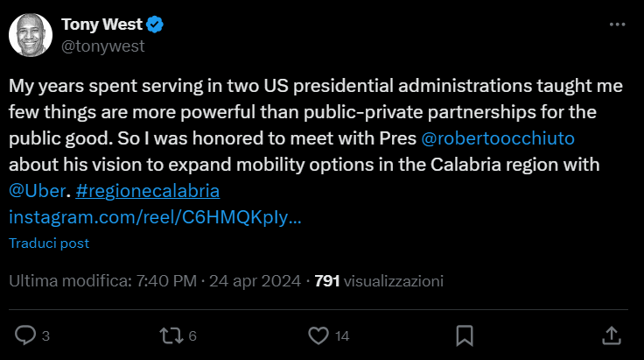Click the Tony West display name

pos(102,24)
